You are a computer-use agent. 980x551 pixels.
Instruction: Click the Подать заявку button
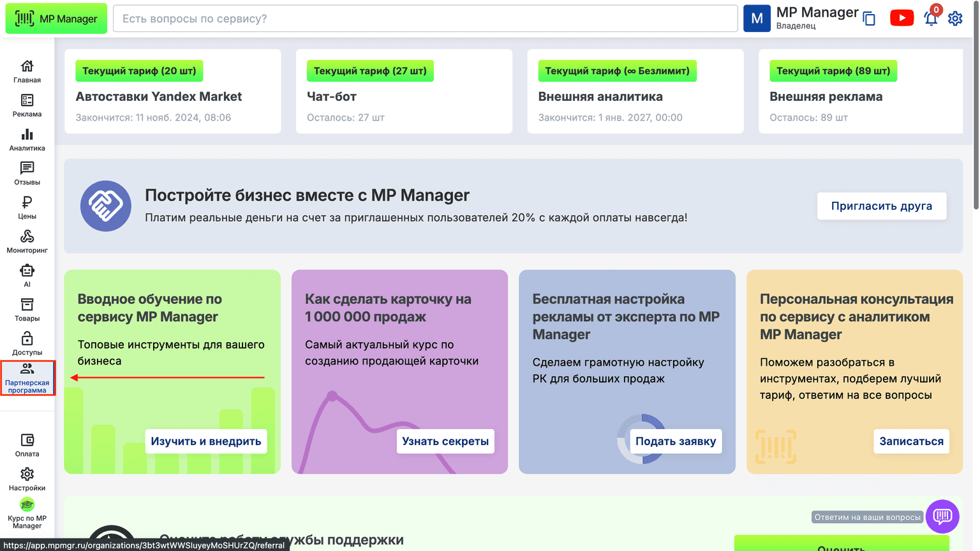click(x=676, y=441)
